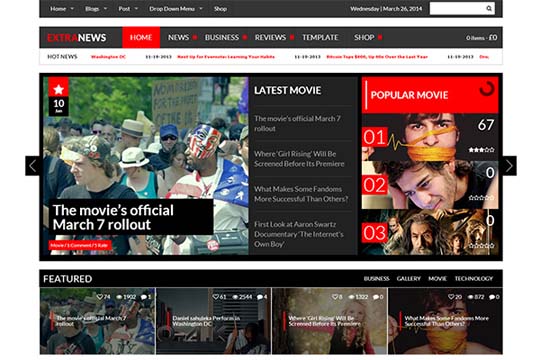Expand red marker next to main-menu SHOP
Screen dimensions: 540x360
380,37
